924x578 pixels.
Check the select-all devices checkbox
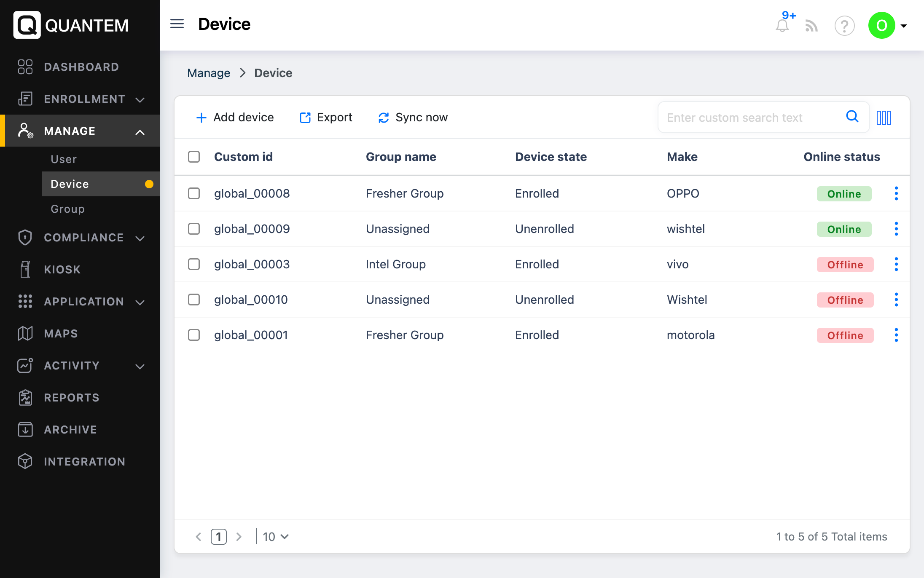pos(194,156)
